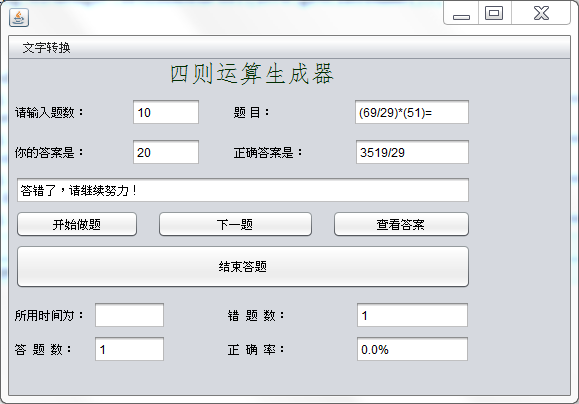Viewport: 579px width, 404px height.
Task: Click the 开始做题 button
Action: [77, 224]
